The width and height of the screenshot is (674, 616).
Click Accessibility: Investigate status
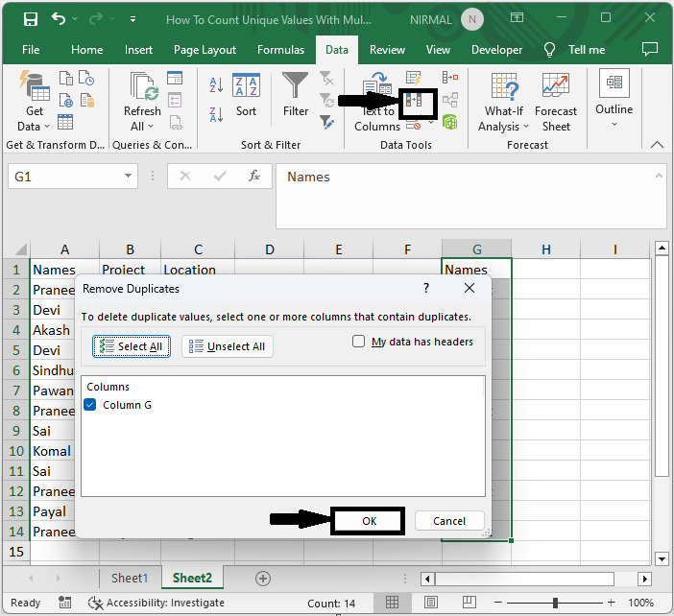pyautogui.click(x=156, y=603)
